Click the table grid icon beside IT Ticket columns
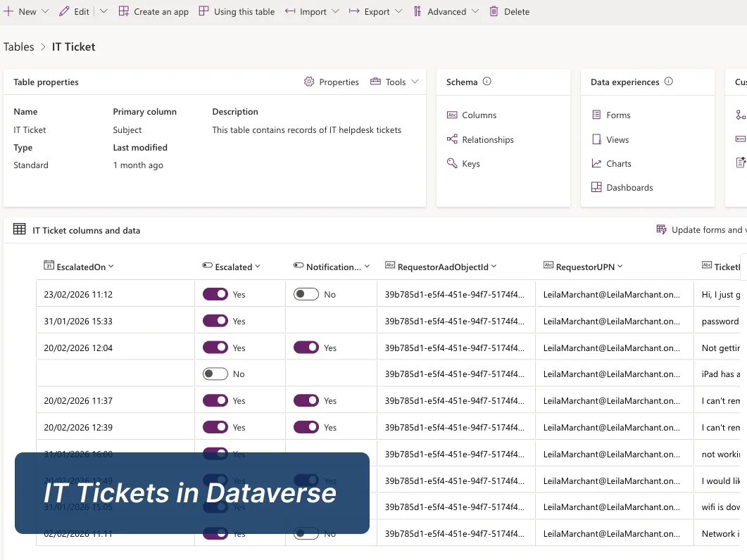Viewport: 747px width, 560px height. [x=20, y=229]
